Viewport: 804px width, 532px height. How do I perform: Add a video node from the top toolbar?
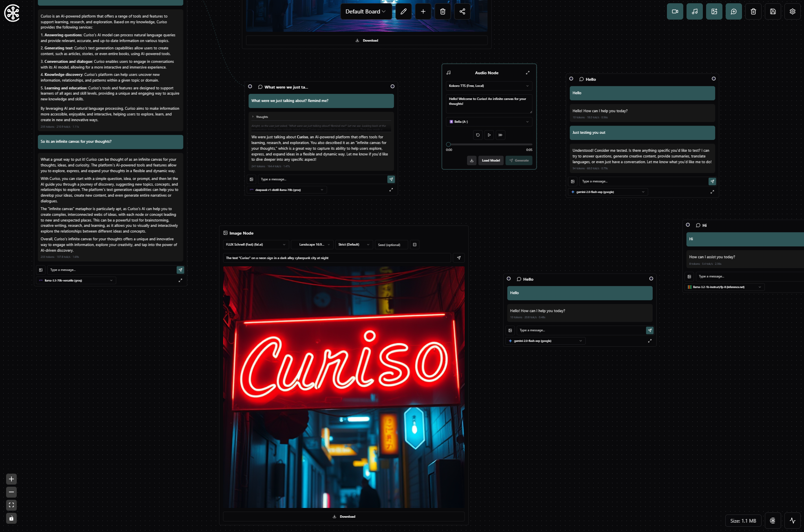click(x=675, y=11)
